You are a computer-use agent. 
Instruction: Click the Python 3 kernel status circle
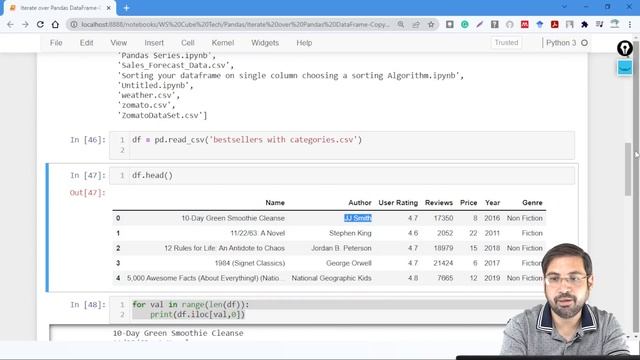(x=584, y=43)
